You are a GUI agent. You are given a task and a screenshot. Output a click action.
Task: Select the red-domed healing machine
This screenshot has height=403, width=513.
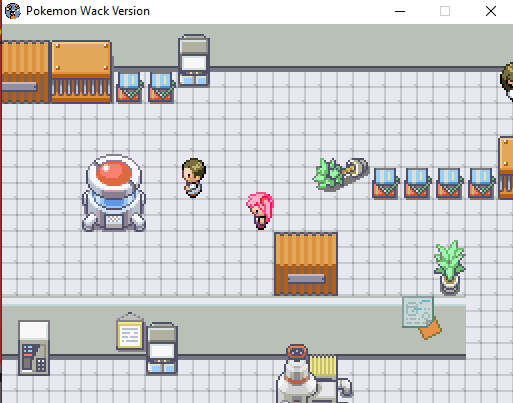[114, 193]
